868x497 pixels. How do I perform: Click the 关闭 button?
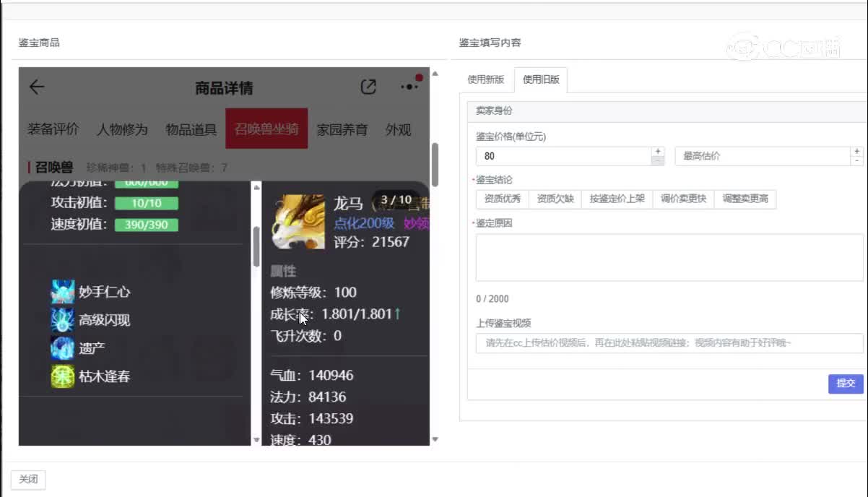tap(28, 480)
